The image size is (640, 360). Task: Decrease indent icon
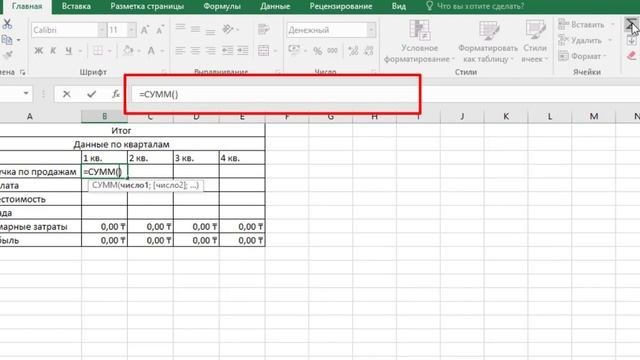pos(227,51)
